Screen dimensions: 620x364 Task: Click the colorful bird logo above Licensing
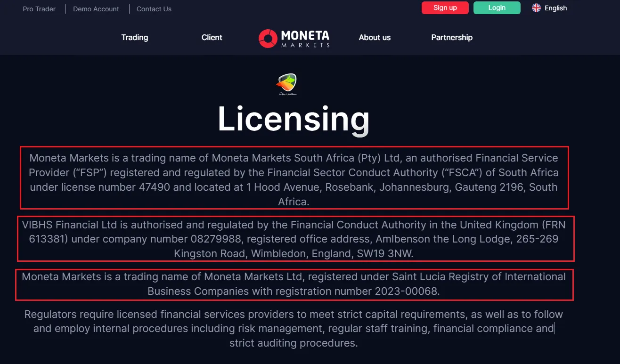point(286,83)
